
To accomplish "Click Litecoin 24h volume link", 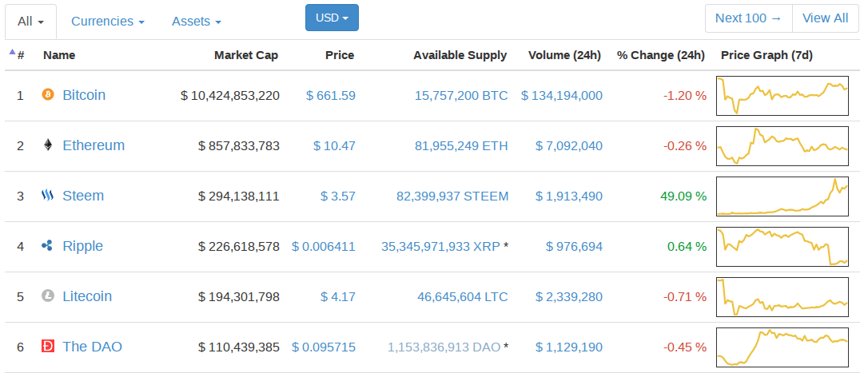I will pos(569,296).
